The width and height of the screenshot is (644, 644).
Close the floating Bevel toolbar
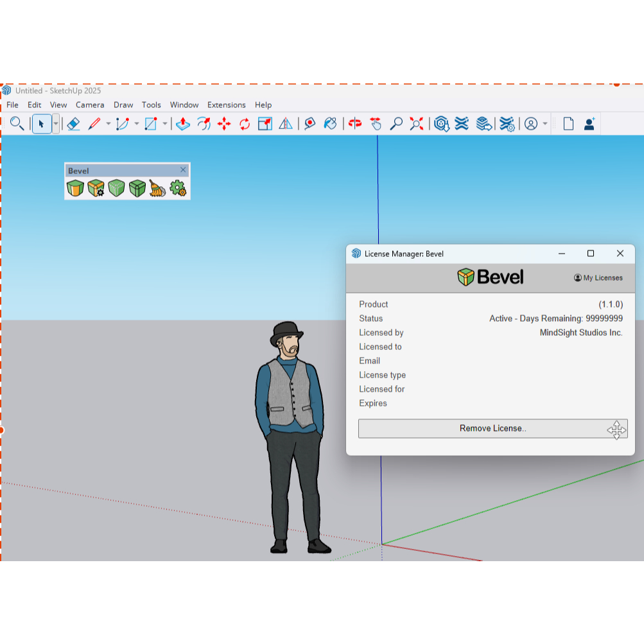[x=183, y=170]
